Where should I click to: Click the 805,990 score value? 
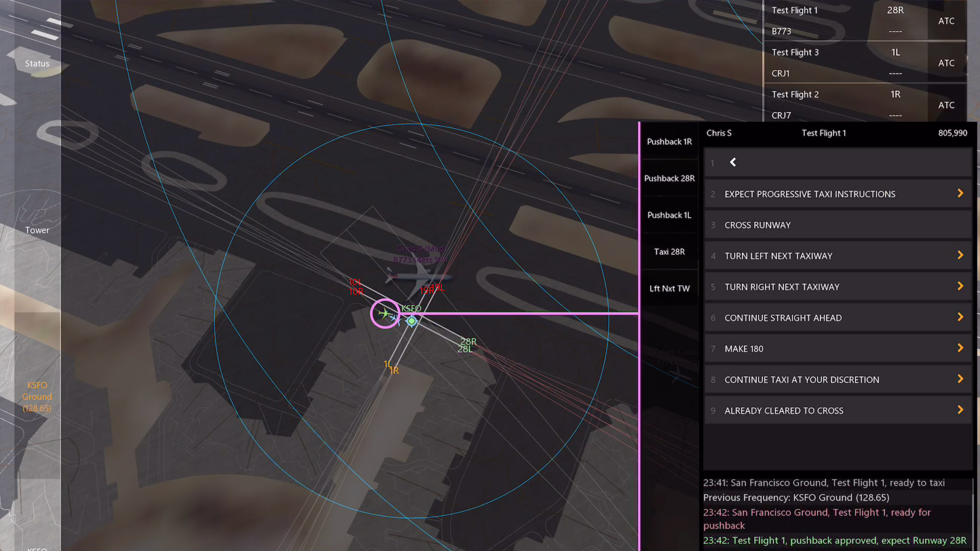[952, 133]
